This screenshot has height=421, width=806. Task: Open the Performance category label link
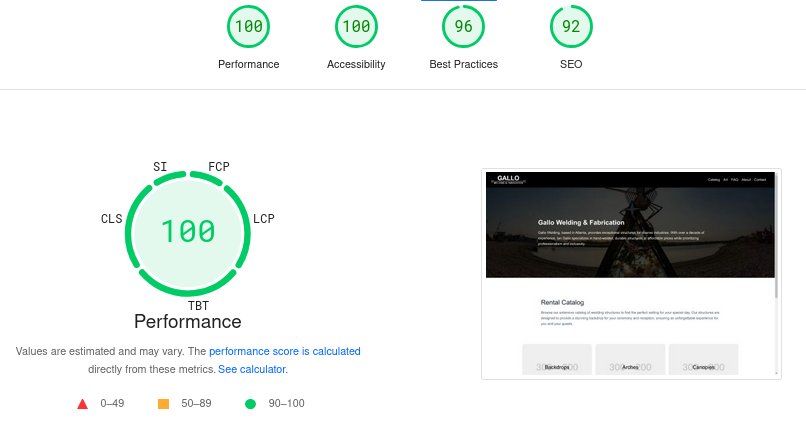pos(248,64)
